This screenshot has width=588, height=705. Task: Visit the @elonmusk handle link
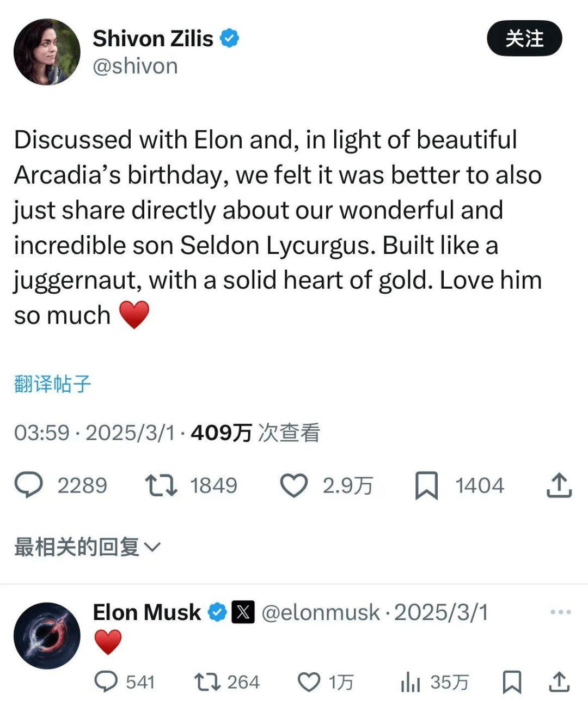[321, 612]
